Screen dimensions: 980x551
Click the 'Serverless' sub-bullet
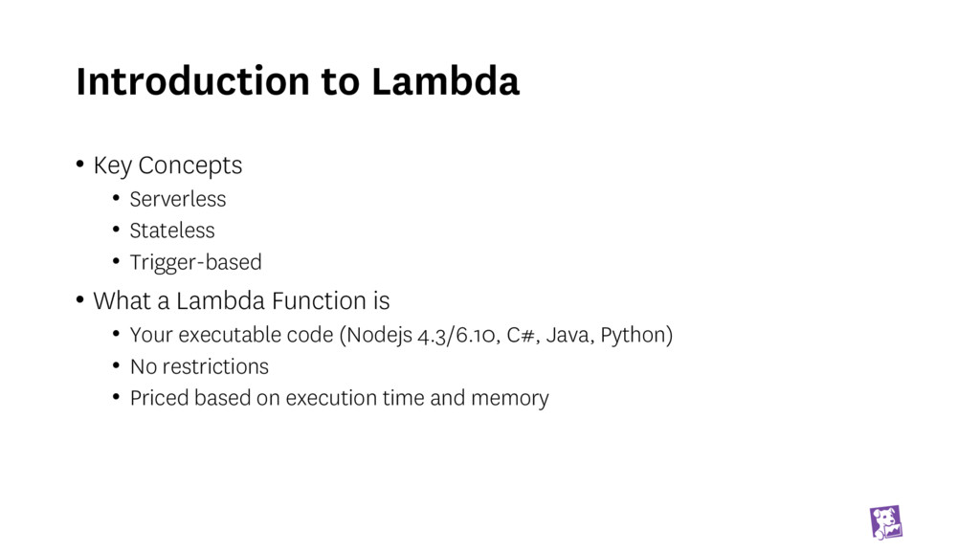[178, 199]
